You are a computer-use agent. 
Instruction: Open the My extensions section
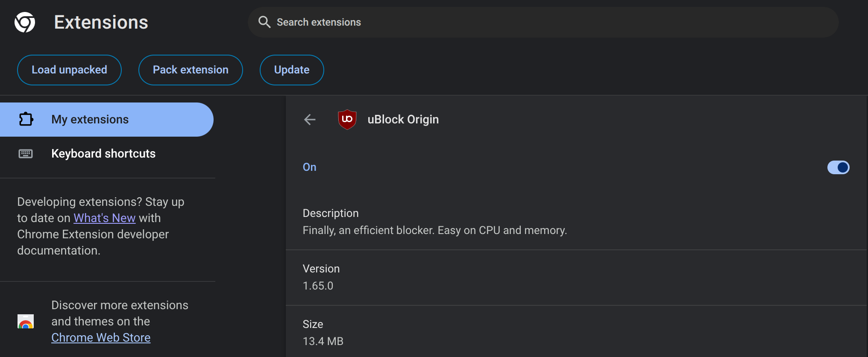click(x=90, y=120)
